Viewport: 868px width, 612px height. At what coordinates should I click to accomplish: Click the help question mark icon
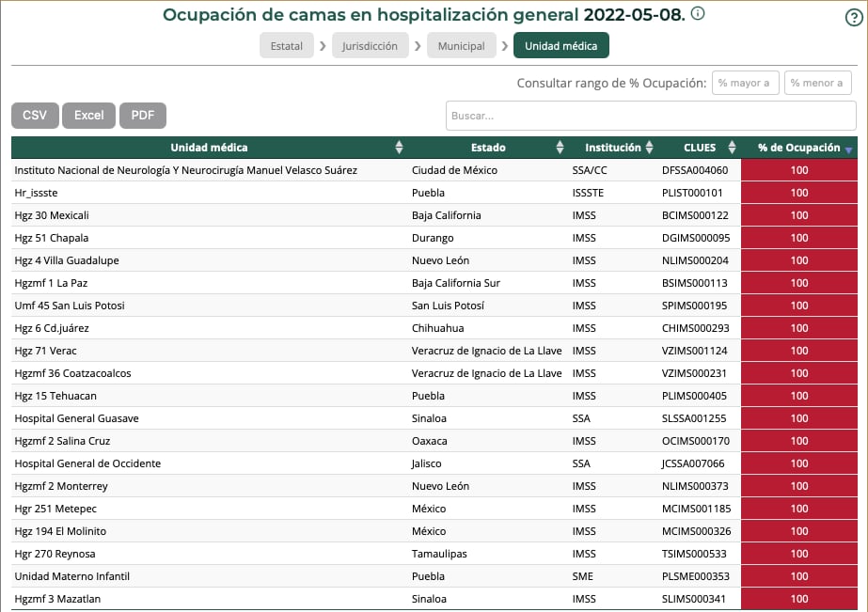(x=854, y=17)
